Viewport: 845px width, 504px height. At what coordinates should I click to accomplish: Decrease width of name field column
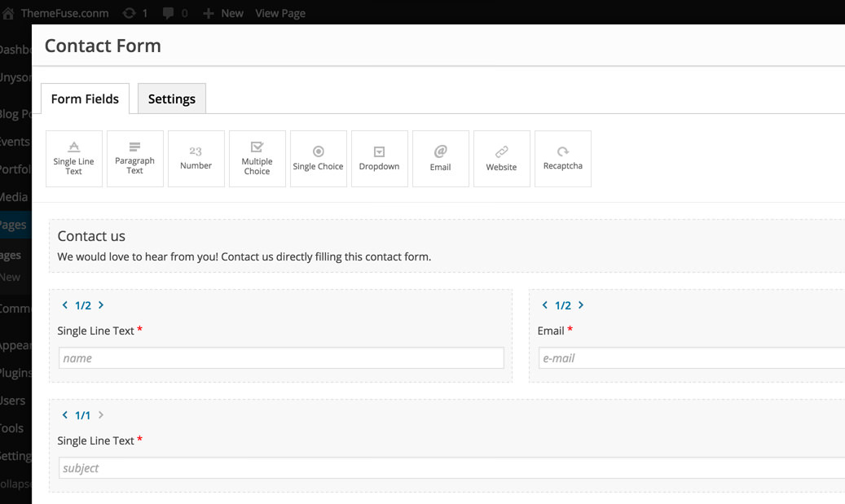(x=65, y=305)
